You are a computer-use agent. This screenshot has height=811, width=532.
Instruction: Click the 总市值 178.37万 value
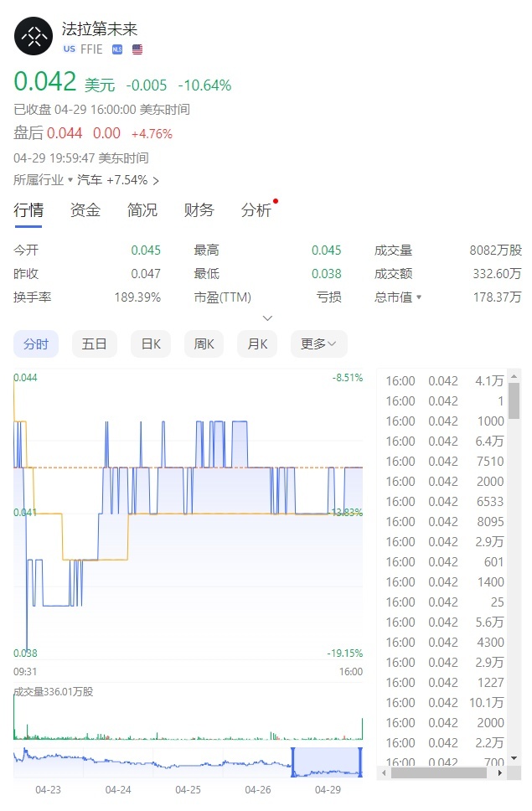point(497,297)
